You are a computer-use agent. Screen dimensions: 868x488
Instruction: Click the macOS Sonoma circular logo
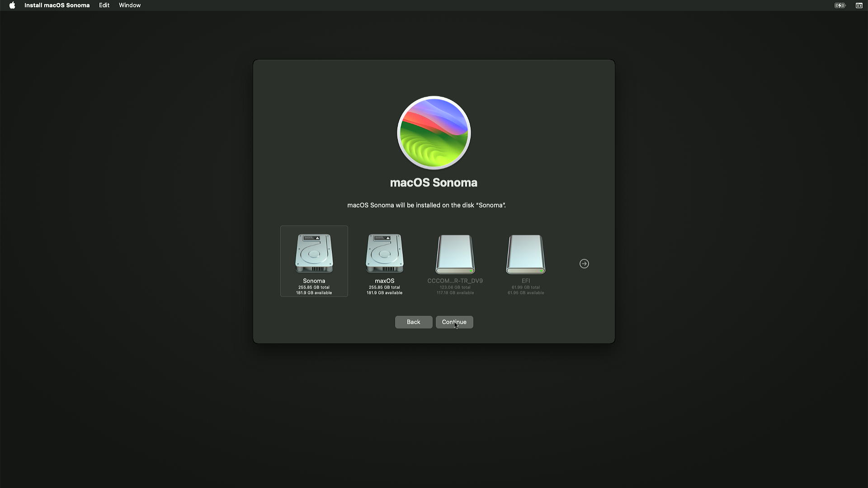coord(434,133)
